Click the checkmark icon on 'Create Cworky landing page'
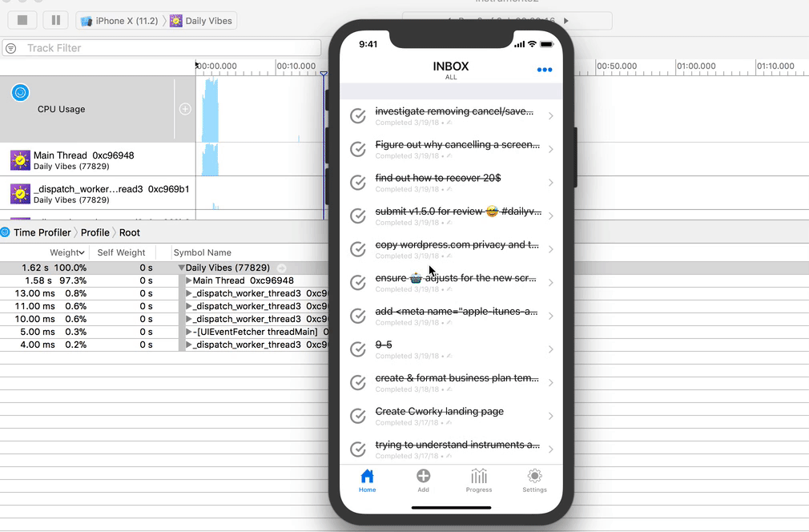This screenshot has width=809, height=532. [357, 416]
